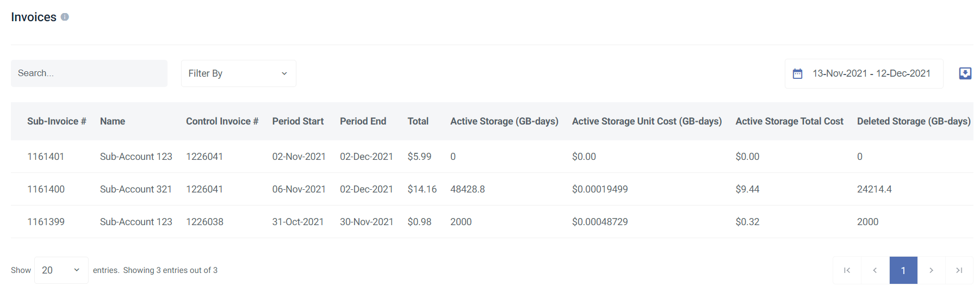Screen dimensions: 980x292
Task: Go to the first page arrow
Action: [x=847, y=270]
